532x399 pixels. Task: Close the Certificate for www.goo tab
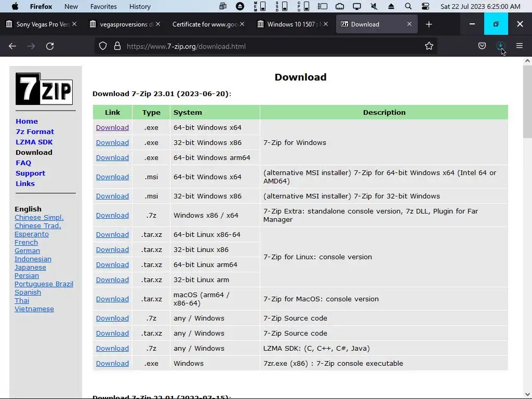click(242, 24)
